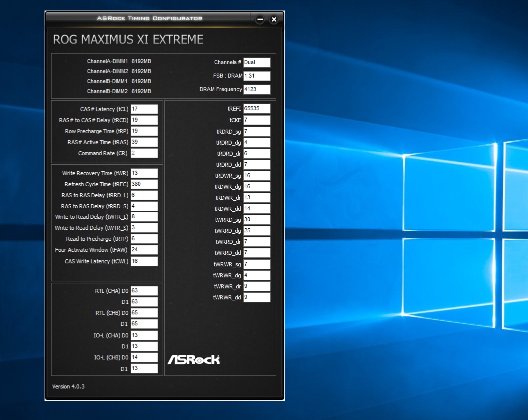Click the ROG MAXIMUS XI EXTREME heading
Viewport: 528px width, 420px height.
point(128,40)
